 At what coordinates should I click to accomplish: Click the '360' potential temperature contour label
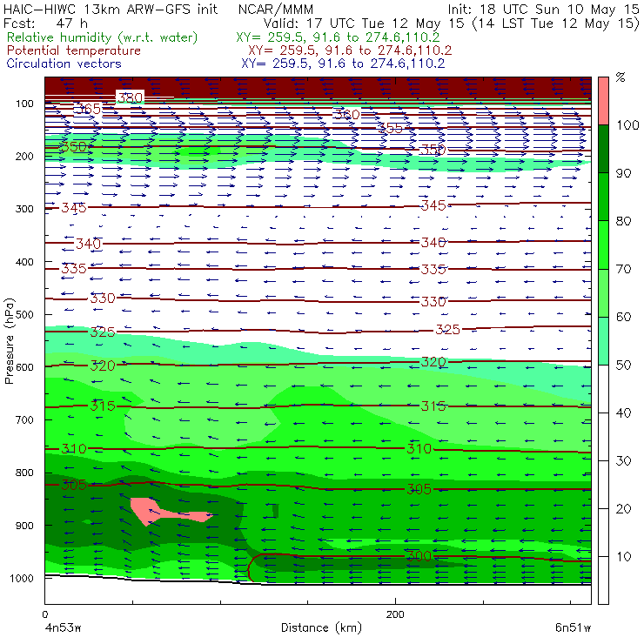[x=346, y=114]
